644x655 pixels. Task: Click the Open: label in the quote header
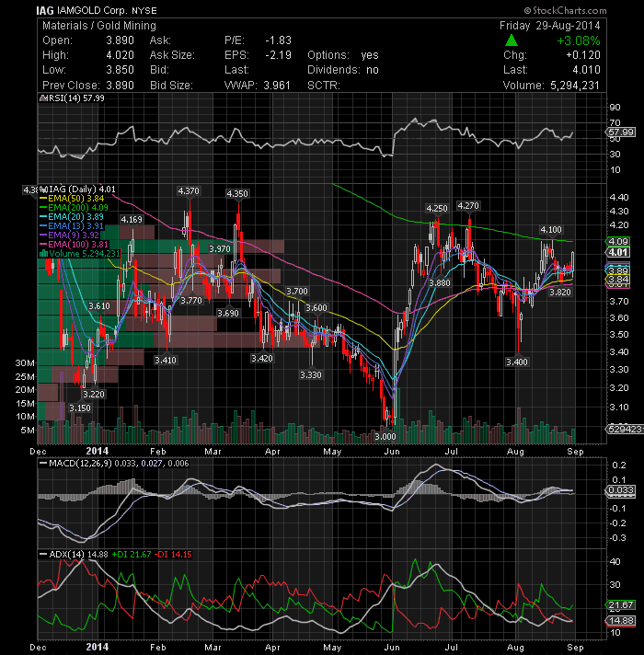(57, 40)
